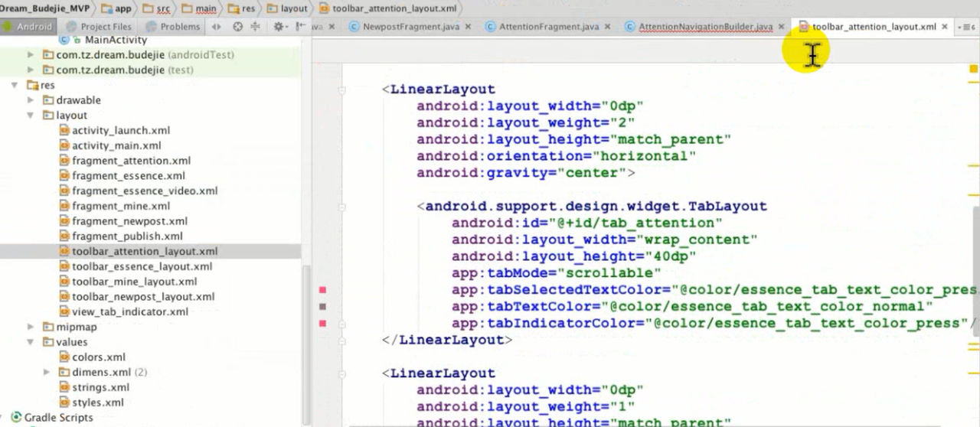Viewport: 980px width, 427px height.
Task: Open the Problems view tab
Action: tap(179, 27)
